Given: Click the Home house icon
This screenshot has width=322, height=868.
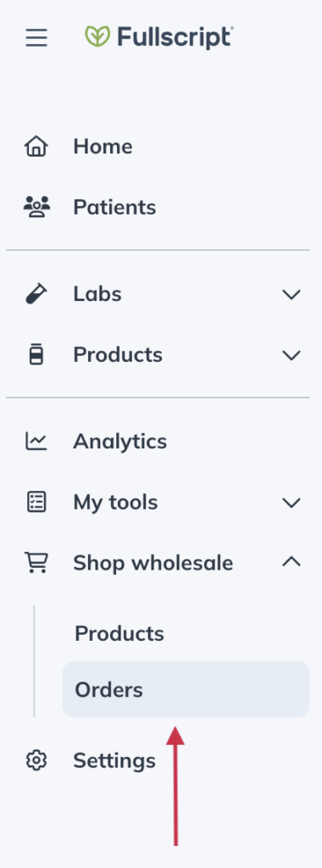Looking at the screenshot, I should (36, 147).
